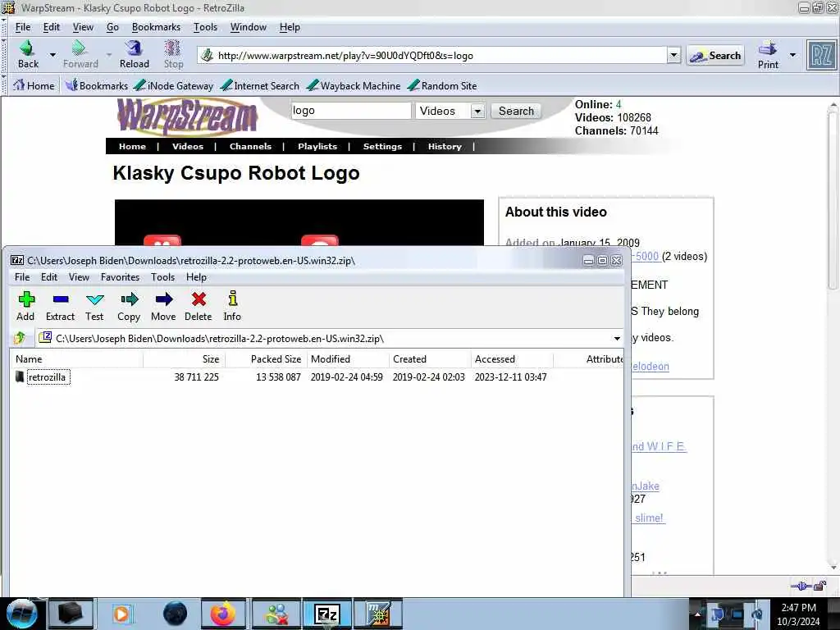840x630 pixels.
Task: Open the media player taskbar icon
Action: 121,614
